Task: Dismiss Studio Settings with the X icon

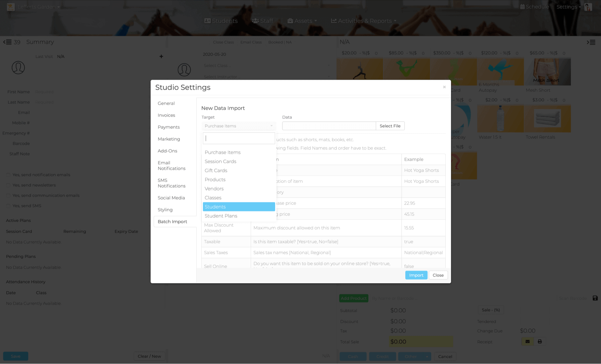Action: tap(444, 87)
